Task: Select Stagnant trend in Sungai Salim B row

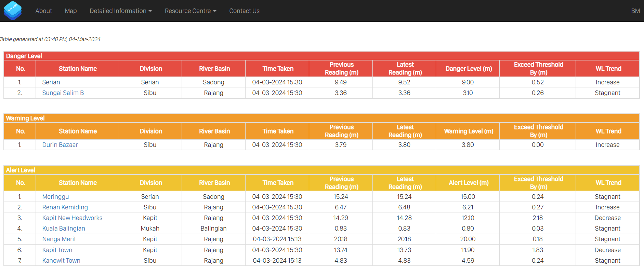Action: 607,93
